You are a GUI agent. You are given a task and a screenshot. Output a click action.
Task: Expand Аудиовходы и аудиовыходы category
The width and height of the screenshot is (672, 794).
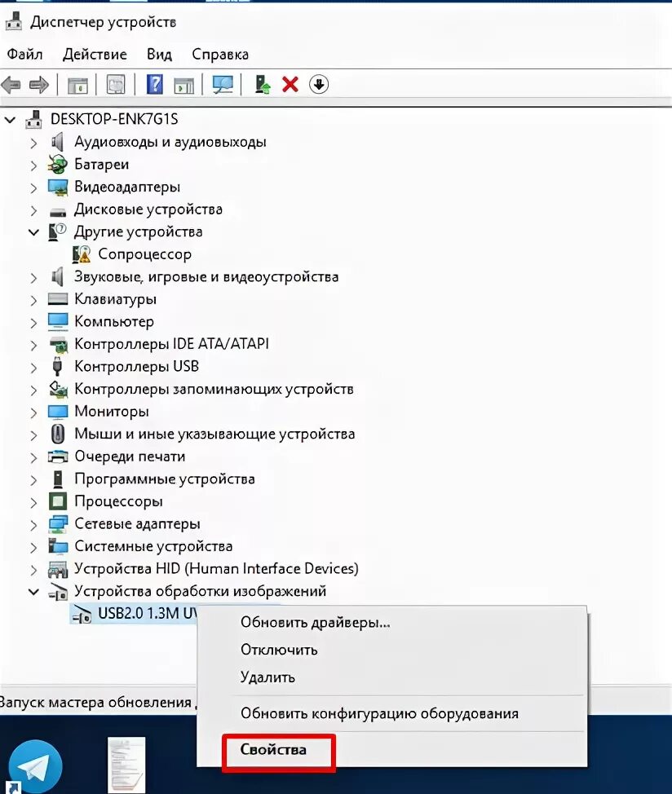(33, 143)
